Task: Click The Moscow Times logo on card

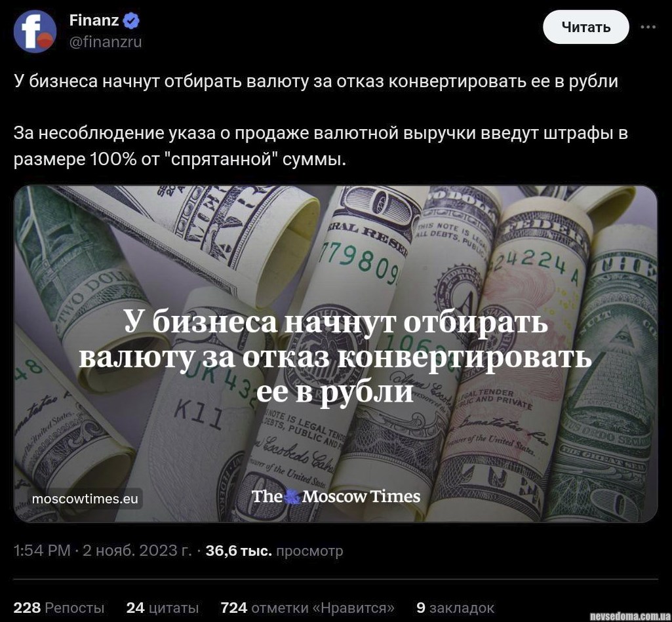Action: click(x=336, y=497)
